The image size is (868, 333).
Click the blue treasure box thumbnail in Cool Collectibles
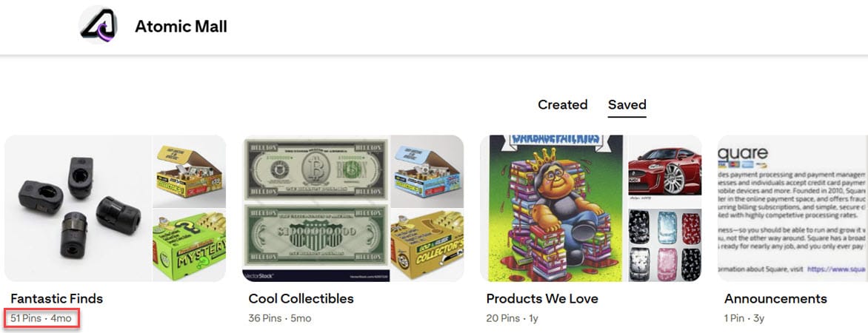427,171
